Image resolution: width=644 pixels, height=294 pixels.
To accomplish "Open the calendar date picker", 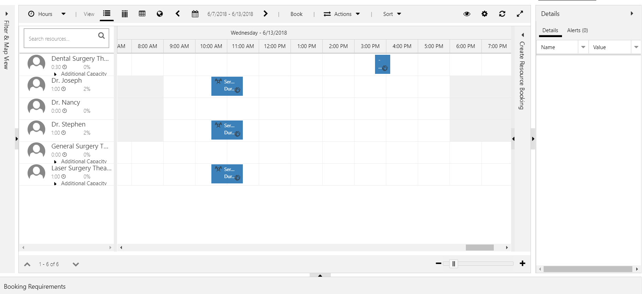I will [x=195, y=14].
